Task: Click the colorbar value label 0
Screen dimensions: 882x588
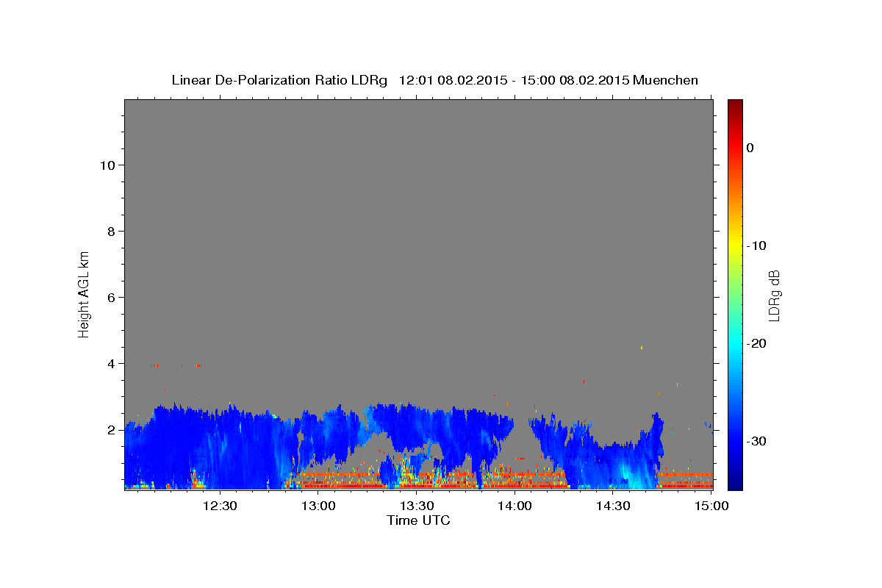Action: click(750, 148)
